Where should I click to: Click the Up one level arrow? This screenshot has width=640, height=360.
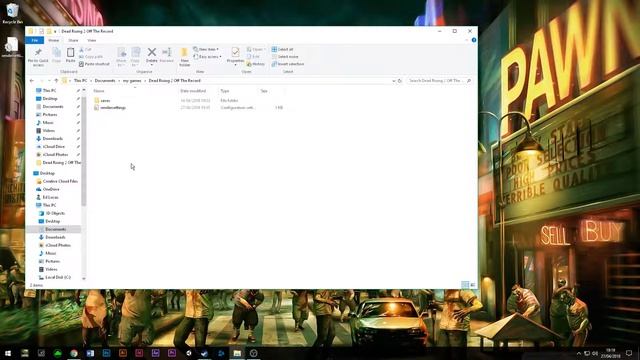(56, 81)
